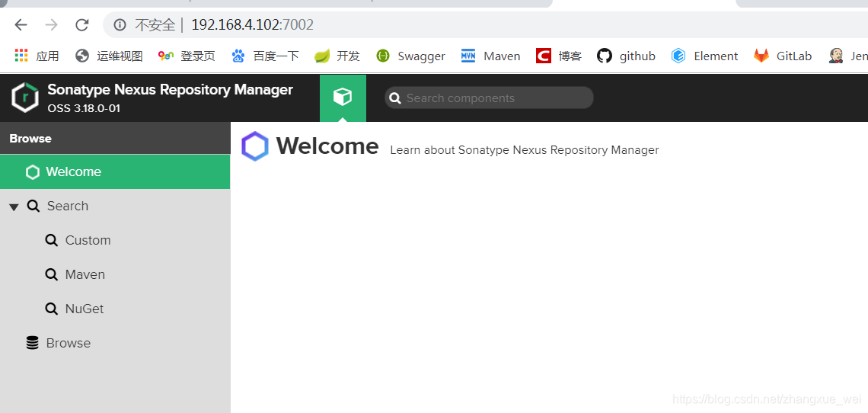Open the Element bookmark
The image size is (868, 413).
(x=704, y=56)
